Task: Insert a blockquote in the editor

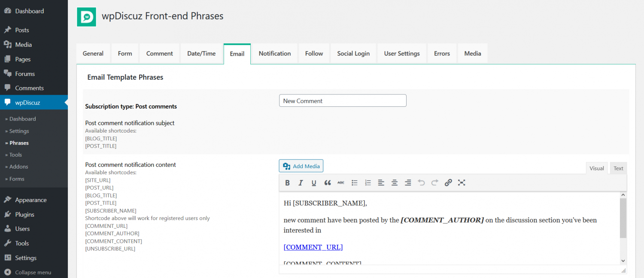Action: pos(328,182)
